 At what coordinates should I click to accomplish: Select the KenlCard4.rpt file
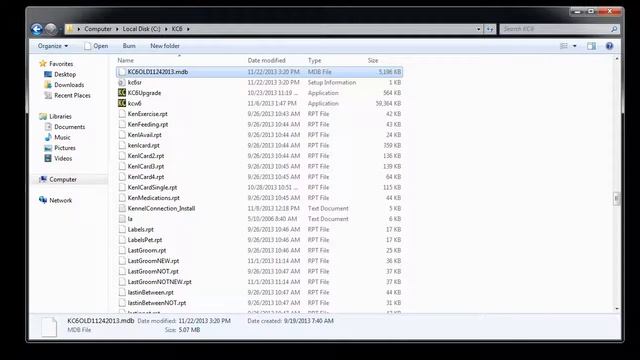point(146,177)
